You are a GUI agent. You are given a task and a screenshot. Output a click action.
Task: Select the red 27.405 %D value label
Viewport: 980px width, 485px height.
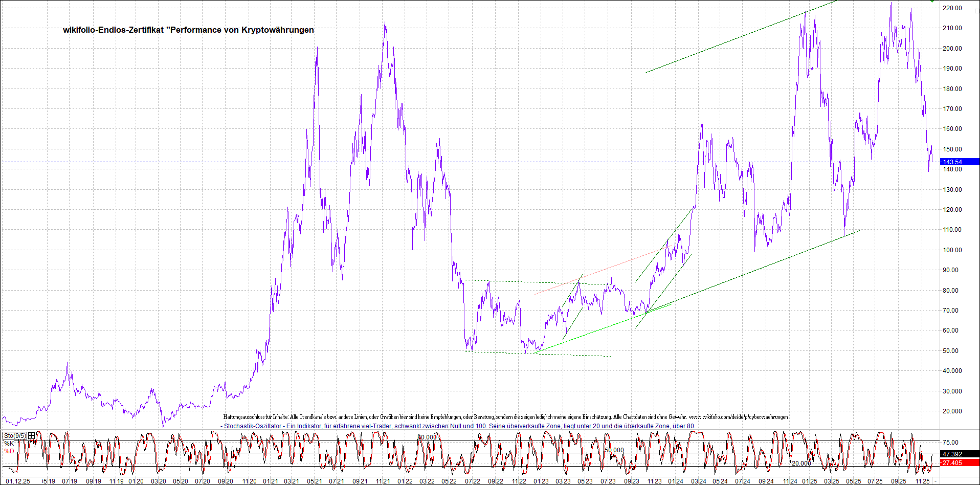coord(952,463)
